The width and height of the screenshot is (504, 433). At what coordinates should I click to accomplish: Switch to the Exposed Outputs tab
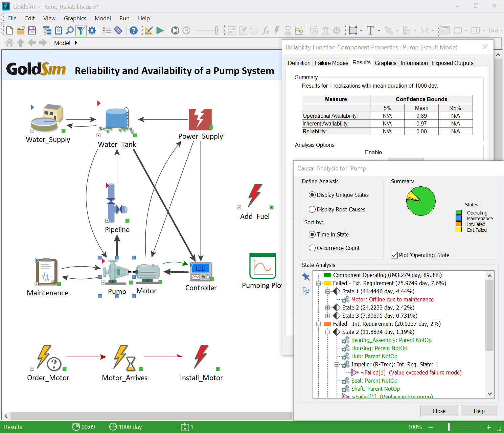click(x=452, y=63)
